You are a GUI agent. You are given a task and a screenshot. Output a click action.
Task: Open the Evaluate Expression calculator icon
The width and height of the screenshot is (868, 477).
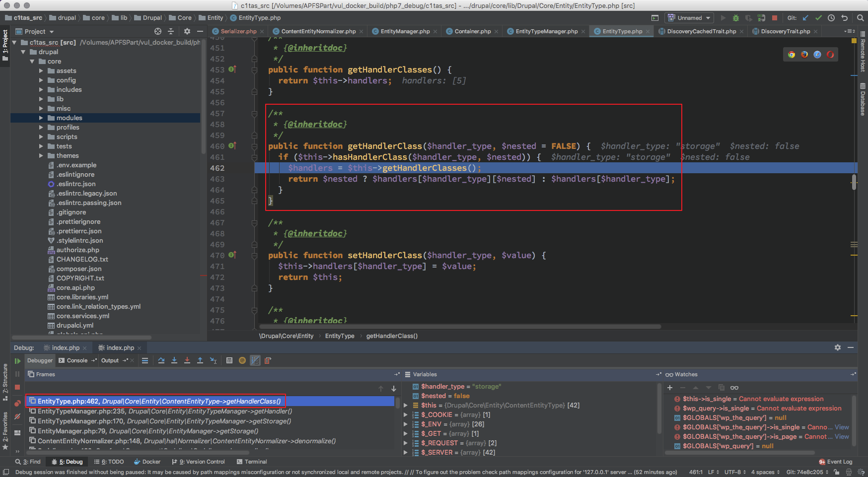click(x=229, y=361)
